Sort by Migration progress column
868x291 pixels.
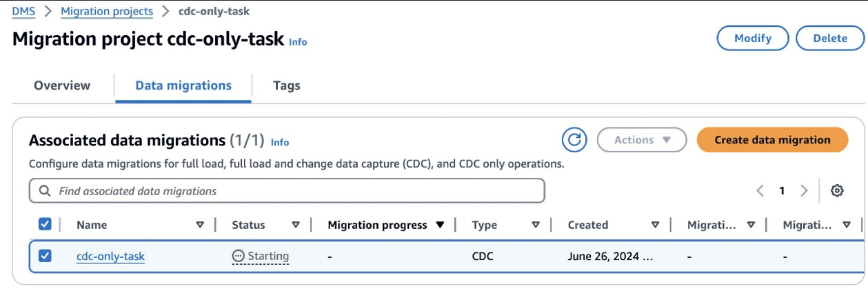click(440, 225)
